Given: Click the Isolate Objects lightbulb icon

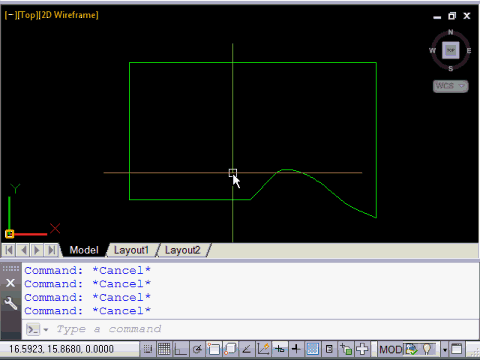Looking at the screenshot, I should click(x=427, y=349).
